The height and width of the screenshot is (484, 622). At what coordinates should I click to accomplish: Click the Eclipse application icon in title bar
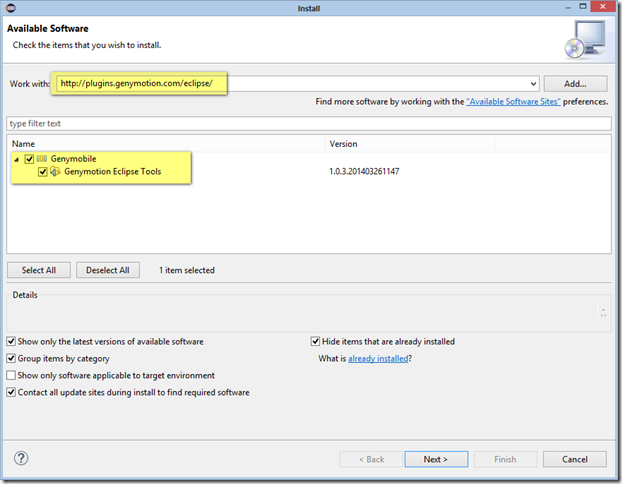(11, 8)
